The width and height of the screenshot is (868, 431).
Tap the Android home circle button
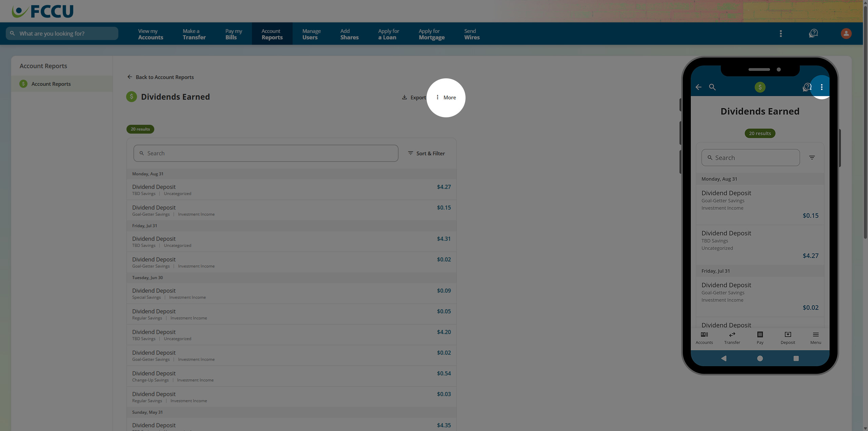pyautogui.click(x=760, y=358)
